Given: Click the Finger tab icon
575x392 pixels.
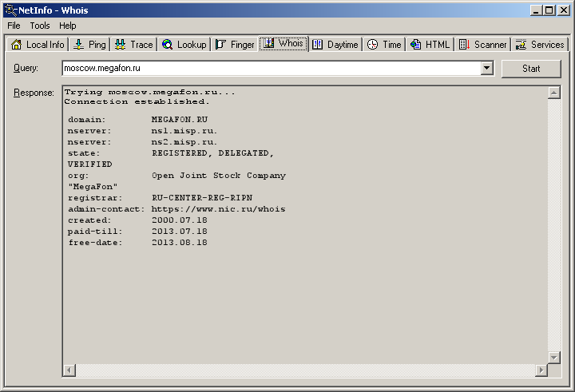Looking at the screenshot, I should point(220,45).
